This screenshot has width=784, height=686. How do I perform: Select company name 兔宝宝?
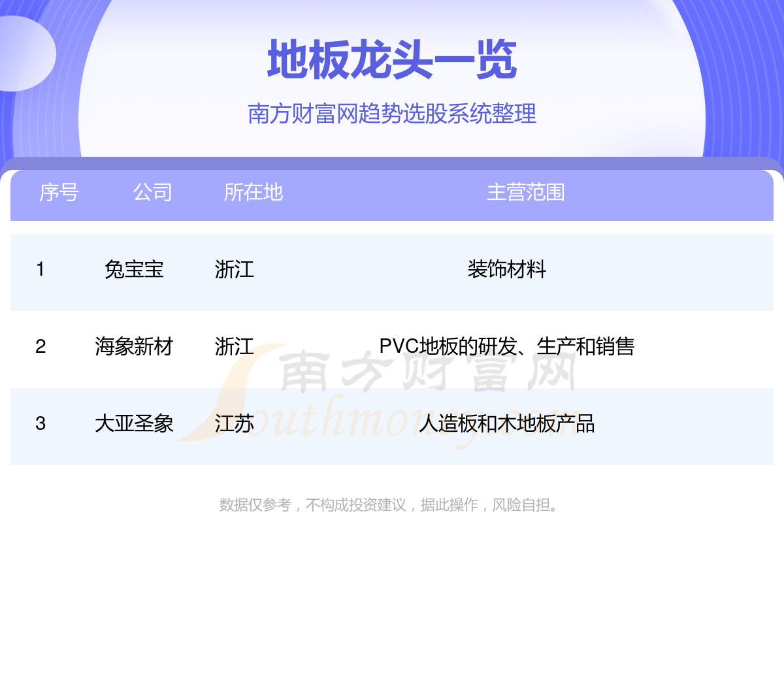[x=134, y=269]
